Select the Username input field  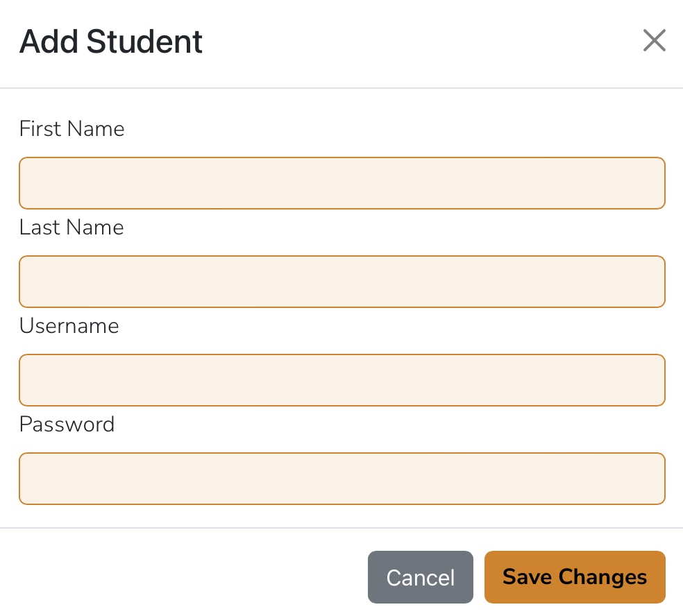[342, 380]
